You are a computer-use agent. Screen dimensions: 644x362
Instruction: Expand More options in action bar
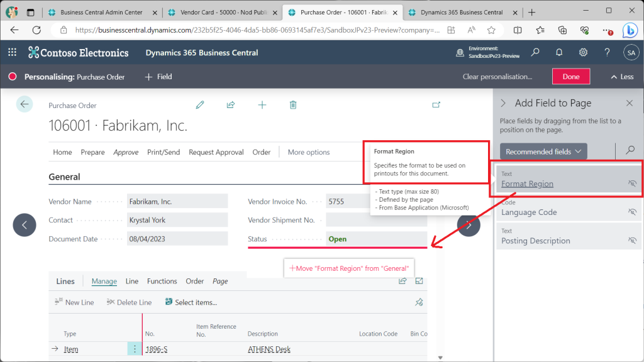pyautogui.click(x=309, y=152)
